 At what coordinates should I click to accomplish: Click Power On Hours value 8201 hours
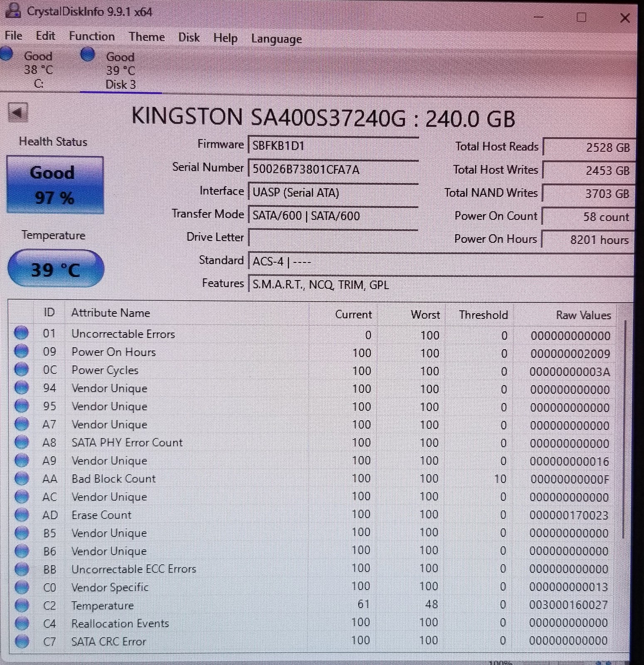[x=589, y=240]
